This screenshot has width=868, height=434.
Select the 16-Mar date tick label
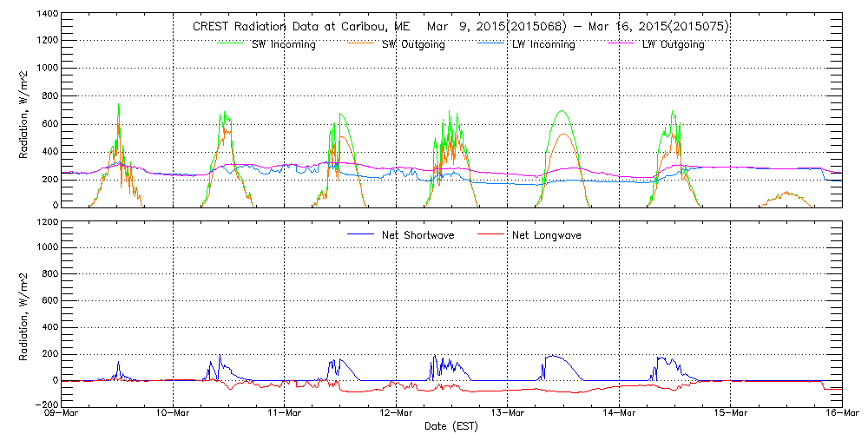[840, 414]
